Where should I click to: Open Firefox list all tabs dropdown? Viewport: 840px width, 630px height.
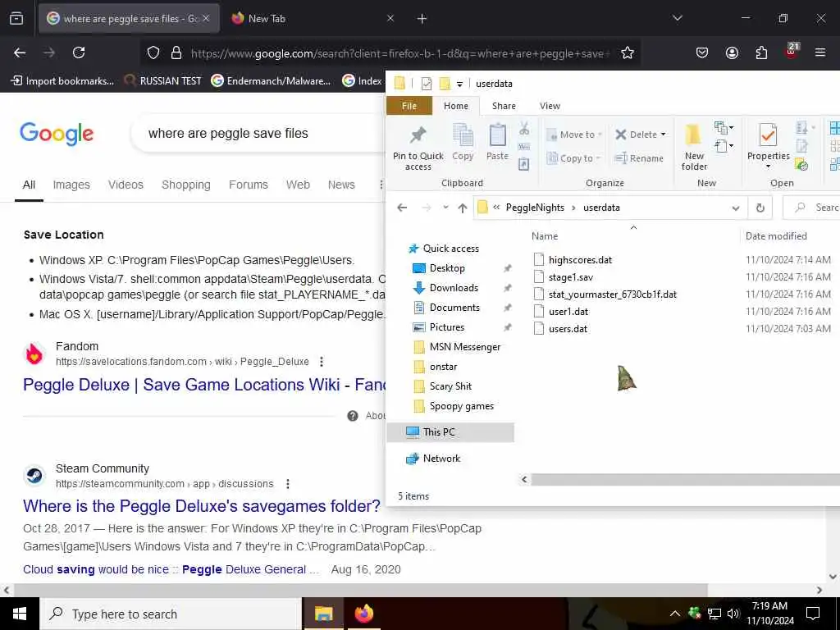(678, 19)
